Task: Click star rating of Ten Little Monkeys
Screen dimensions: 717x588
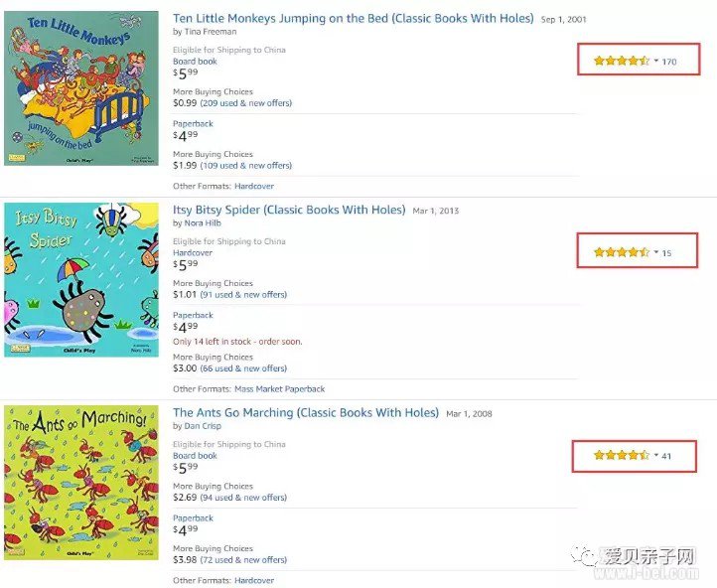Action: (621, 62)
